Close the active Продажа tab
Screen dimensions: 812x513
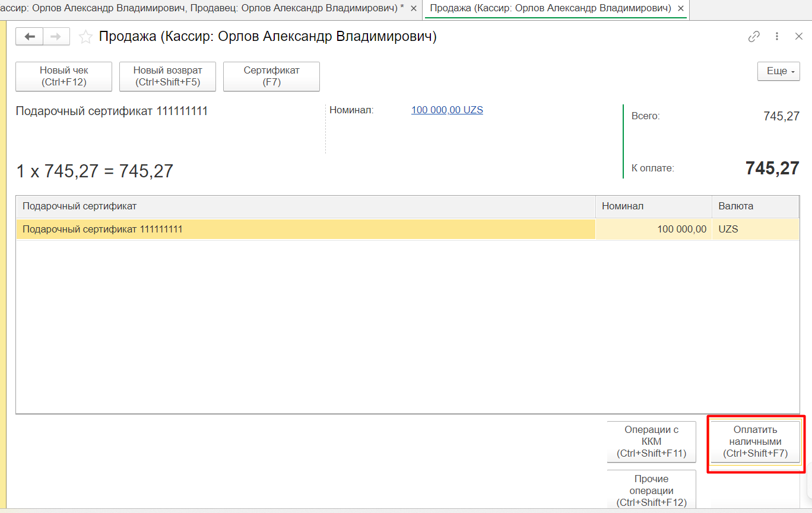coord(680,8)
